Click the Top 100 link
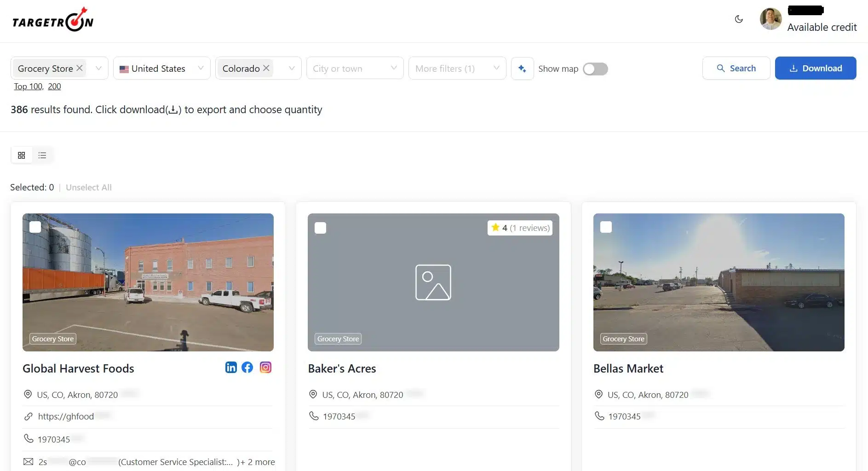This screenshot has height=471, width=868. (x=28, y=86)
